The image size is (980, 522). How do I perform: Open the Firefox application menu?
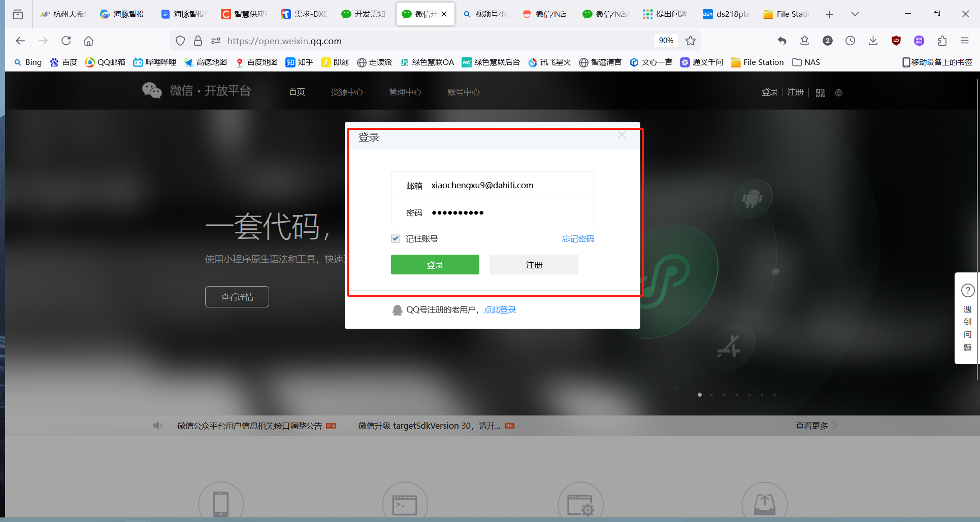pos(965,41)
